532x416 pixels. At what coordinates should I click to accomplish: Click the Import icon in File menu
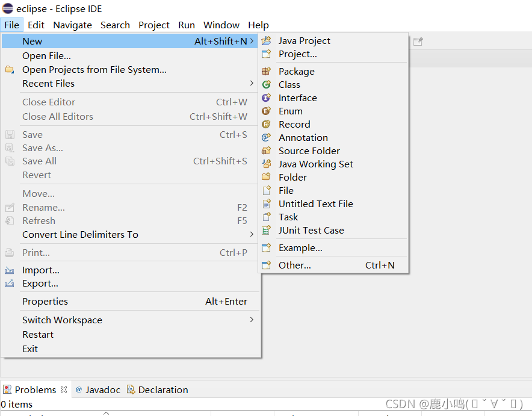point(10,270)
